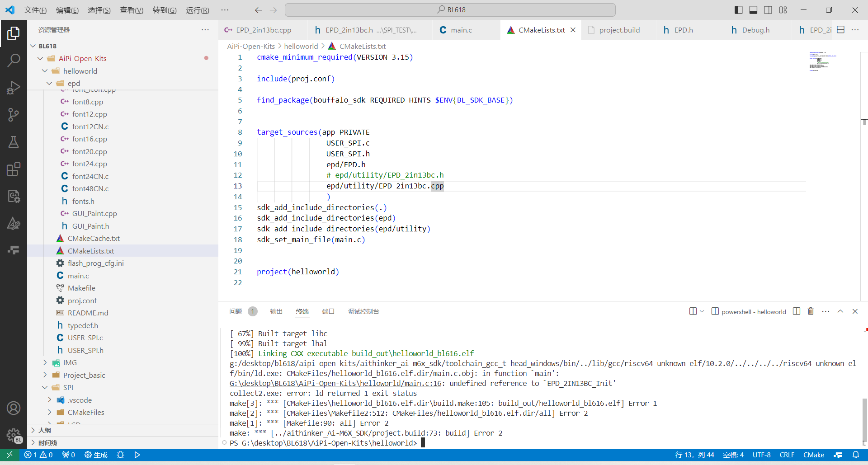Viewport: 868px width, 465px height.
Task: Click the CMake build gear button in status bar
Action: (x=96, y=455)
